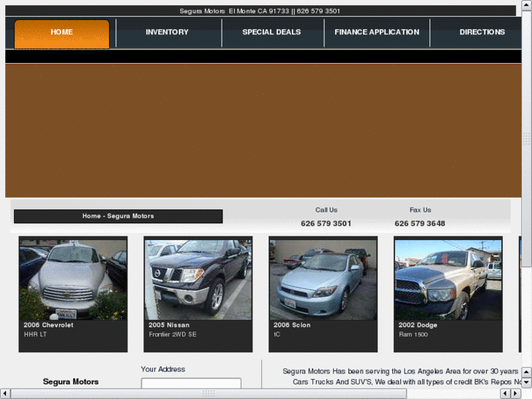Viewport: 532px width, 399px height.
Task: Open the INVENTORY navigation tab
Action: point(167,32)
